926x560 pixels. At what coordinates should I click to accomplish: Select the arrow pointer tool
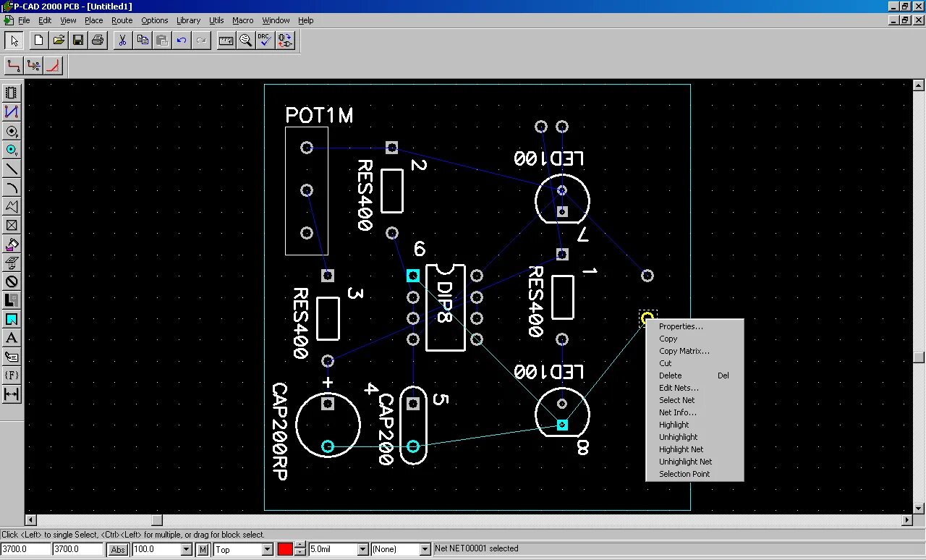point(14,41)
